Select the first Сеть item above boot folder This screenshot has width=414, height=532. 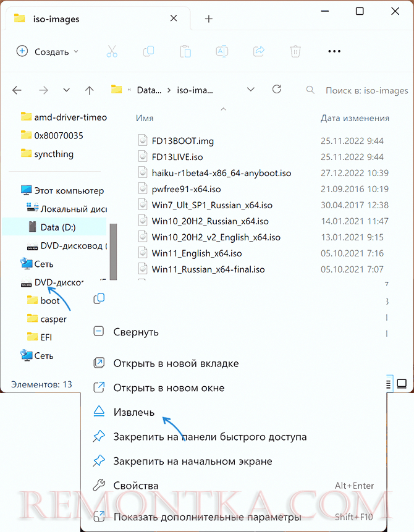pos(36,264)
